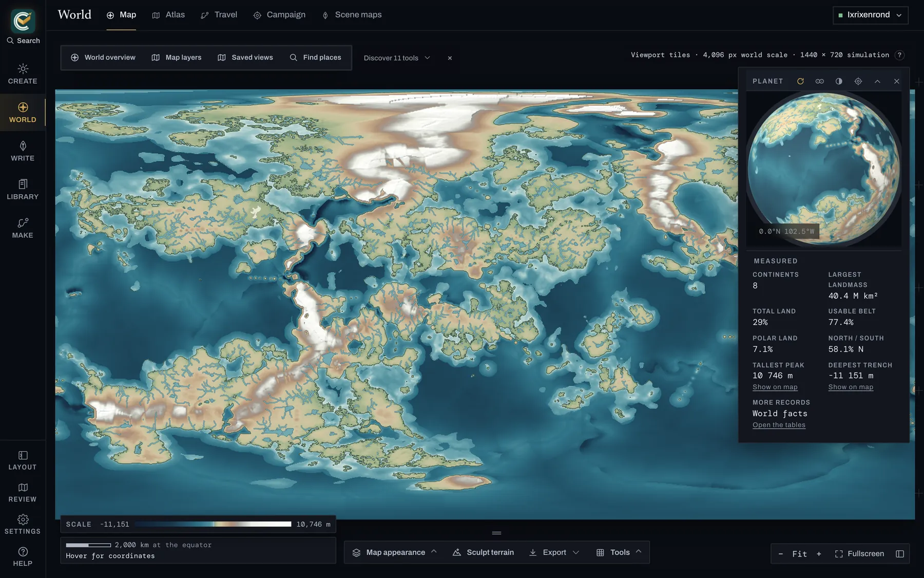Switch to the Map tab
The width and height of the screenshot is (924, 578).
(121, 15)
